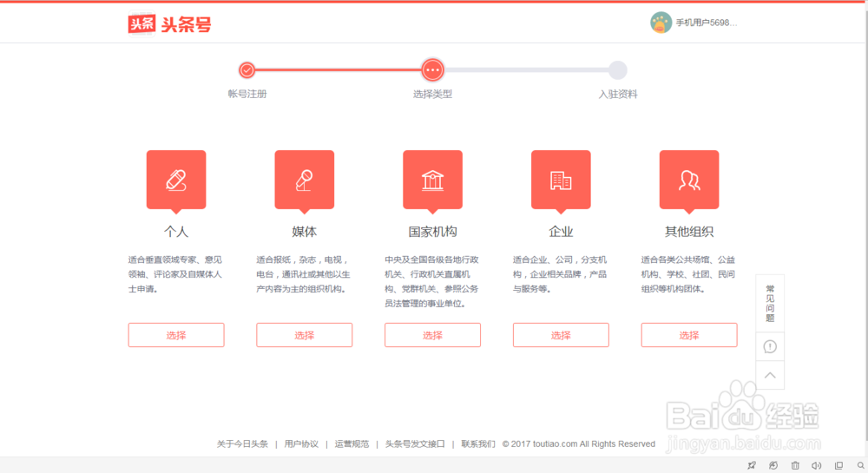Viewport: 868px width, 473px height.
Task: Click the 媒体 microphone icon
Action: pyautogui.click(x=305, y=181)
